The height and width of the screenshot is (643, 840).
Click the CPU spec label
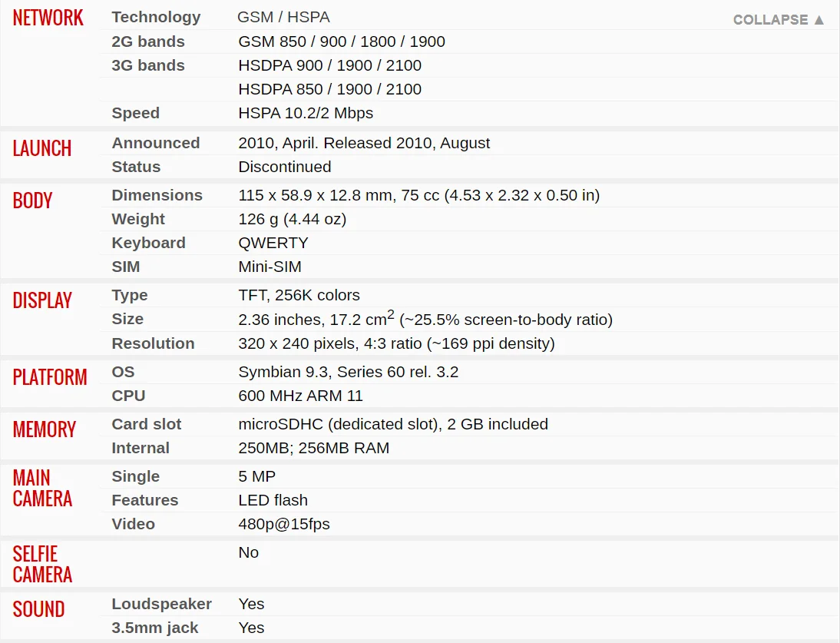[128, 396]
